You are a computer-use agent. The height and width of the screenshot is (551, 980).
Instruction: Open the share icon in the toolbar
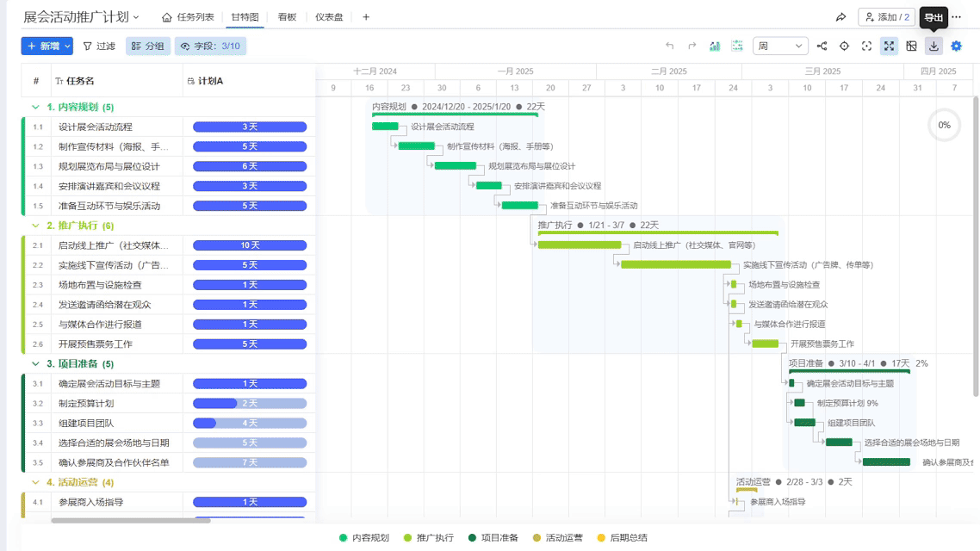click(x=822, y=46)
